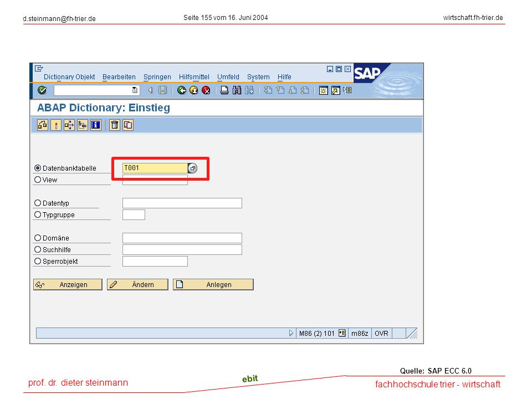Click the Find binoculars icon
Image resolution: width=532 pixels, height=399 pixels.
237,90
